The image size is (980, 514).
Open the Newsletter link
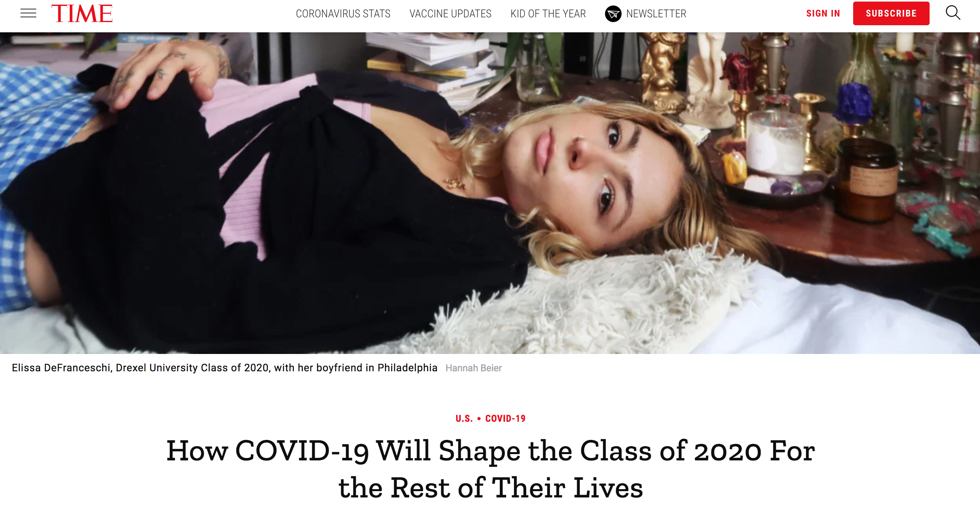656,14
